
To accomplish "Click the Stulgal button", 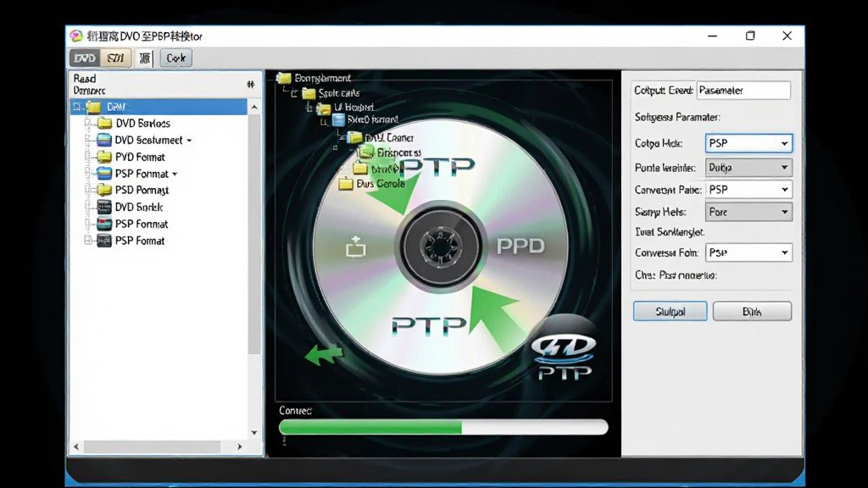I will (670, 312).
